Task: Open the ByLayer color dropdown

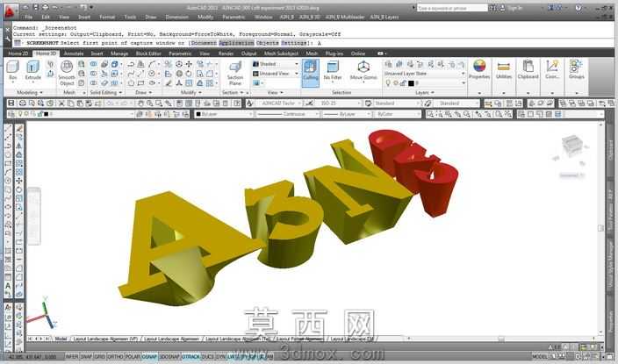Action: pos(224,114)
